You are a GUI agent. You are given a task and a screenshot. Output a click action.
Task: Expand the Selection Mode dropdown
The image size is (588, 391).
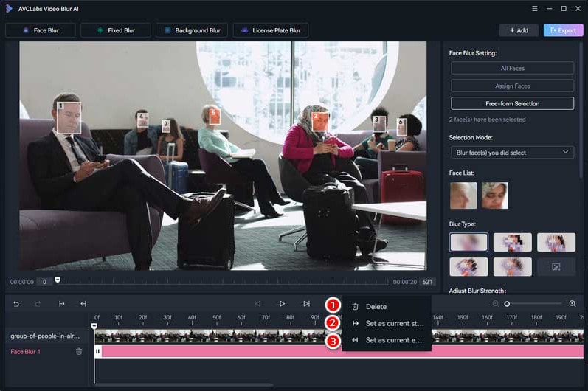pos(512,152)
